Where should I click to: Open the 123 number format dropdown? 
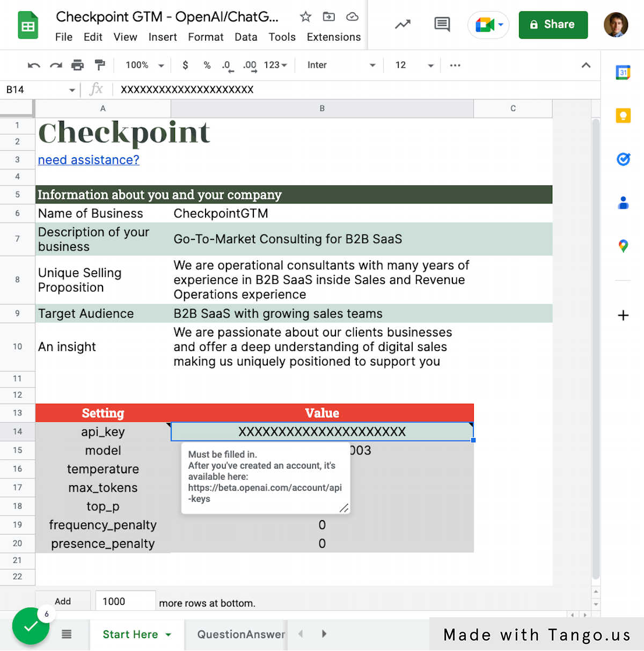[x=275, y=65]
